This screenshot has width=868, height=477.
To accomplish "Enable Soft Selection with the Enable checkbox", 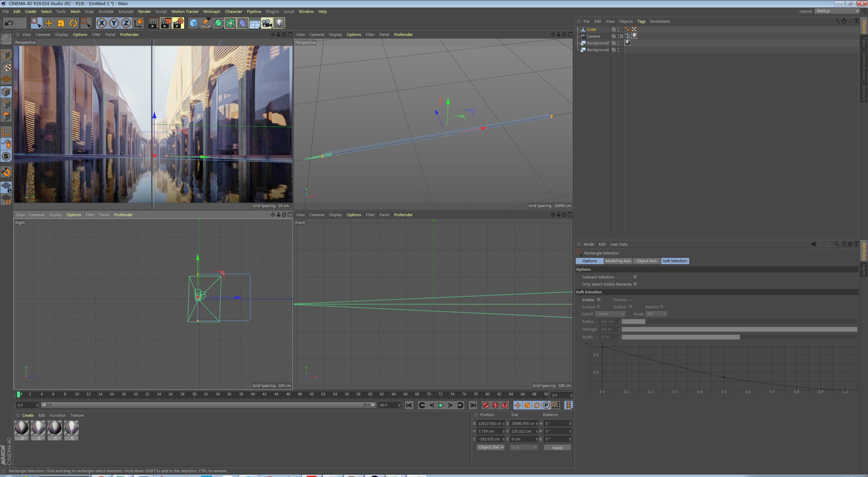I will pos(599,300).
